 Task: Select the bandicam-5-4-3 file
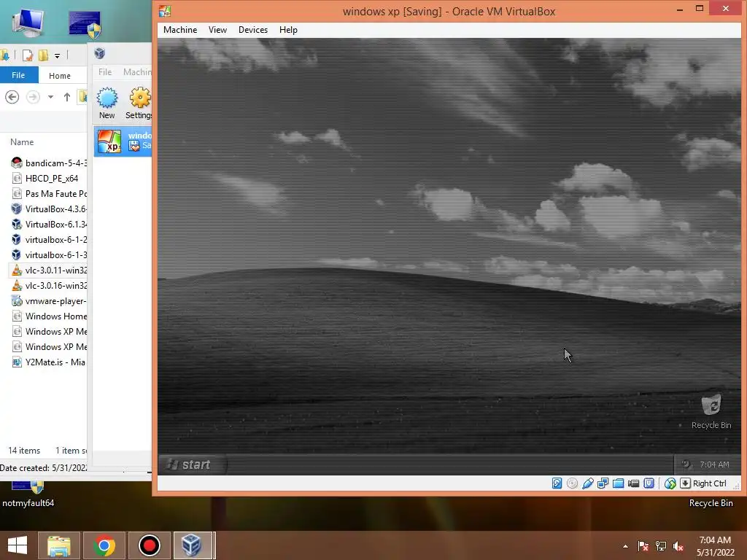pyautogui.click(x=49, y=163)
